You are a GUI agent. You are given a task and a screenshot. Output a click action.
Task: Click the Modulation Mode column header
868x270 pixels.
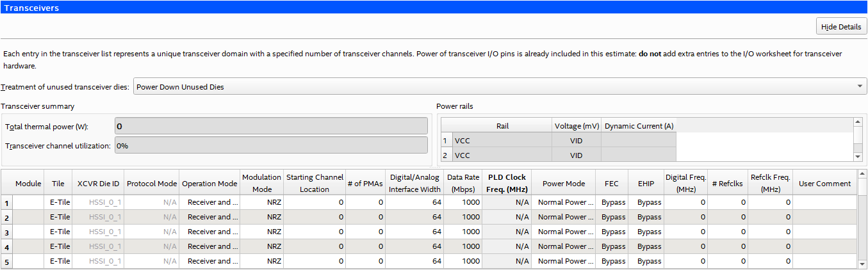click(x=261, y=183)
